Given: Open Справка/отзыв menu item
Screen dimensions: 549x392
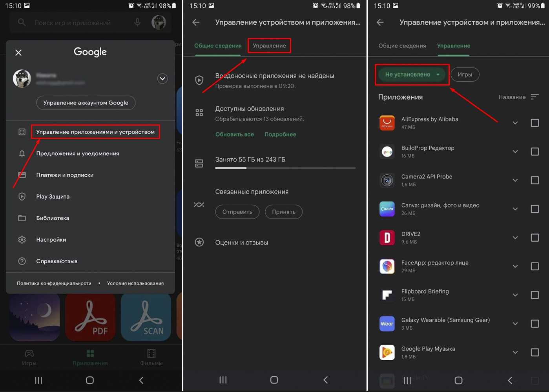Looking at the screenshot, I should click(x=57, y=261).
